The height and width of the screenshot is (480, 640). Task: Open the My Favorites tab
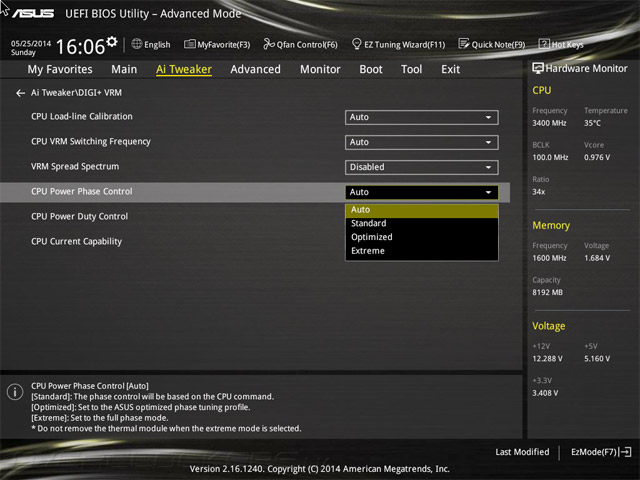60,69
